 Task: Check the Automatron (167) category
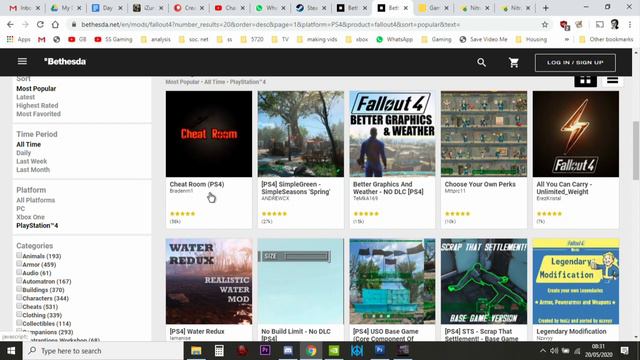tap(19, 280)
